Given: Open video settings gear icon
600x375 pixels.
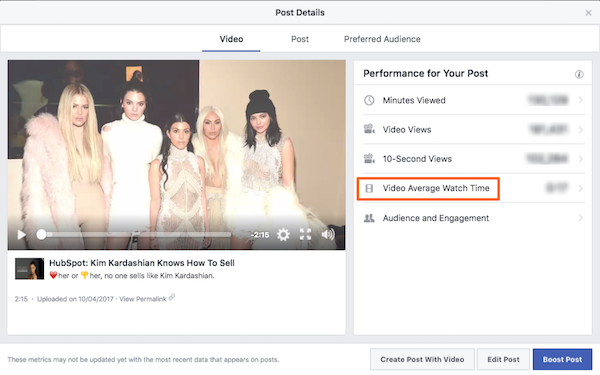Looking at the screenshot, I should pyautogui.click(x=283, y=235).
